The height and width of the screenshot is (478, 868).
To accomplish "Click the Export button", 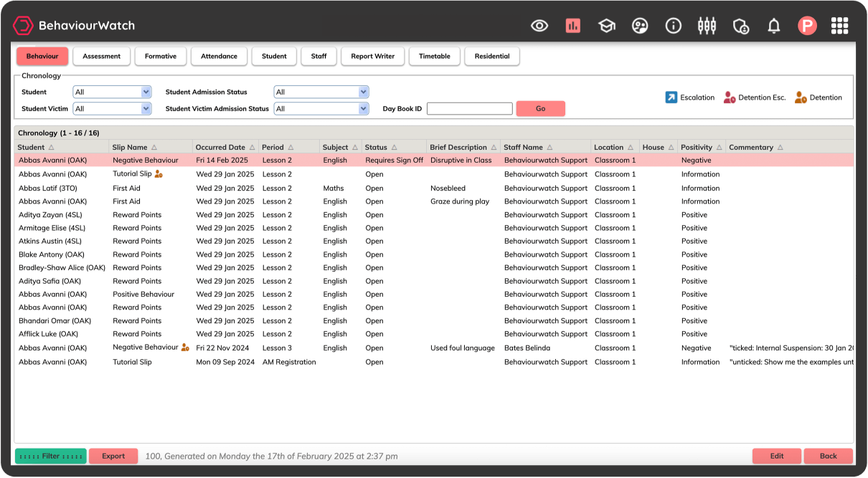I will [113, 456].
